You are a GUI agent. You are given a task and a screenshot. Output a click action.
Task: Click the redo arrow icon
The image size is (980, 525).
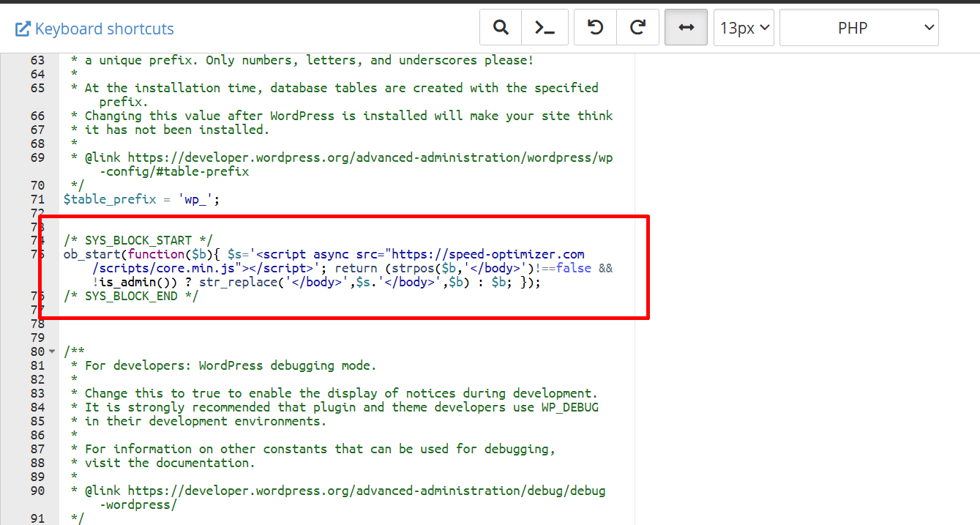pos(638,28)
